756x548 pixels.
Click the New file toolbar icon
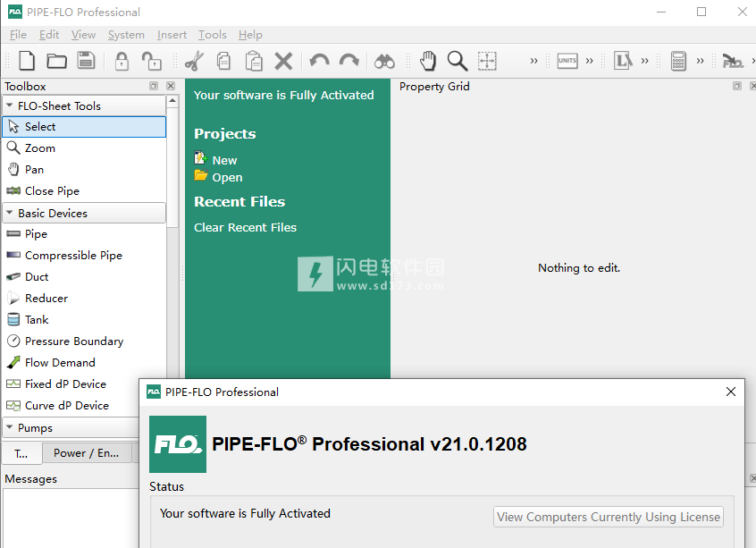pos(27,61)
